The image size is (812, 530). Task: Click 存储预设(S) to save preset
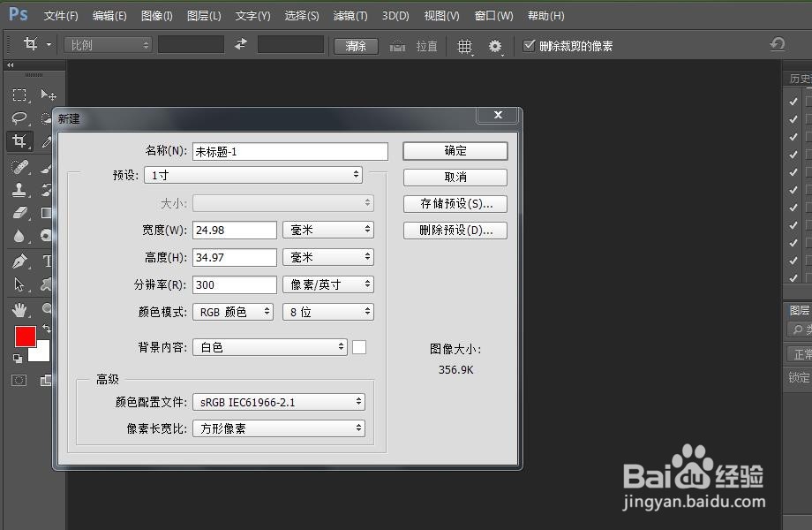coord(454,203)
